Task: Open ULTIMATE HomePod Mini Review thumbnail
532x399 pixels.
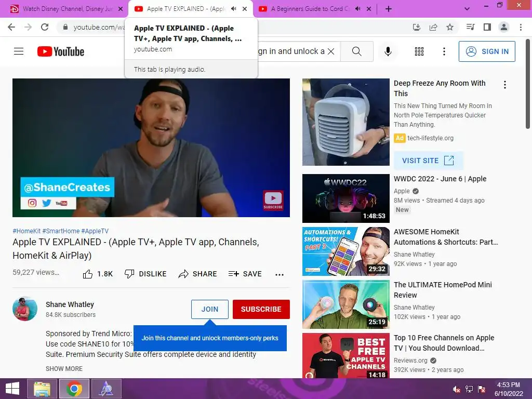Action: point(345,304)
